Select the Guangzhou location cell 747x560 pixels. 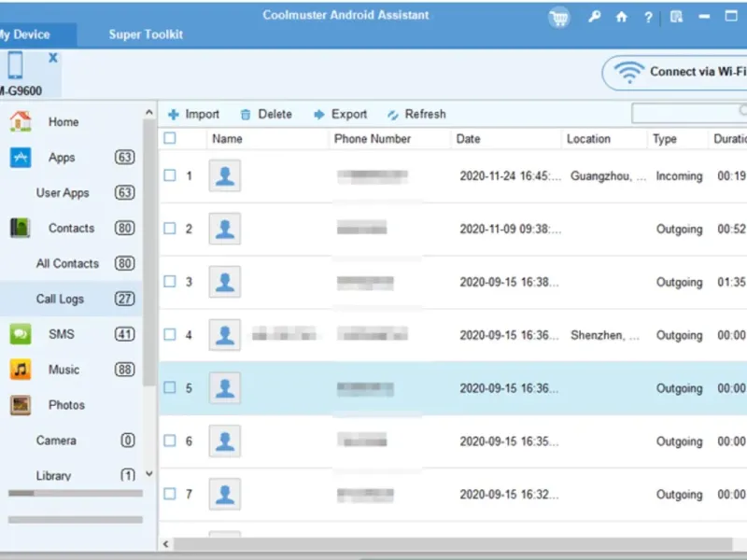point(609,176)
